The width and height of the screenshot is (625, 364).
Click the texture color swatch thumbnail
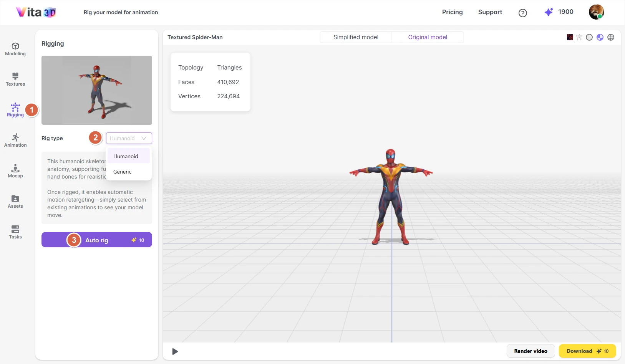(x=570, y=37)
